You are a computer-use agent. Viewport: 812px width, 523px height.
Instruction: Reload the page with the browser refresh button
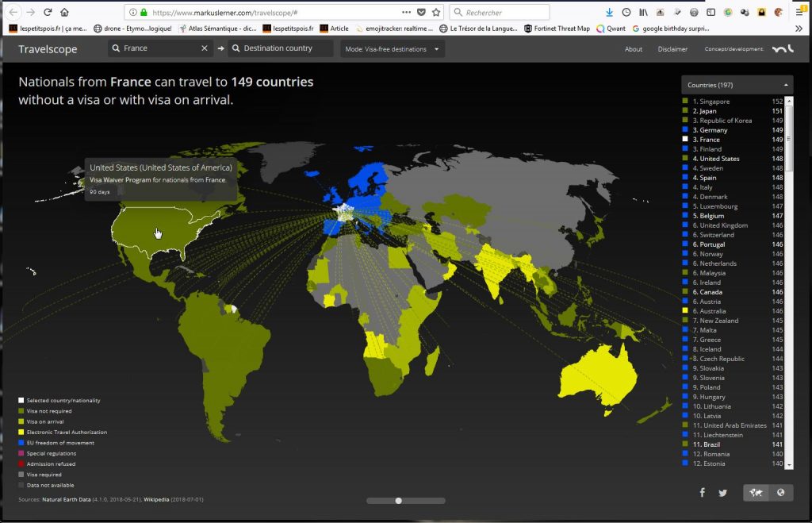coord(48,13)
